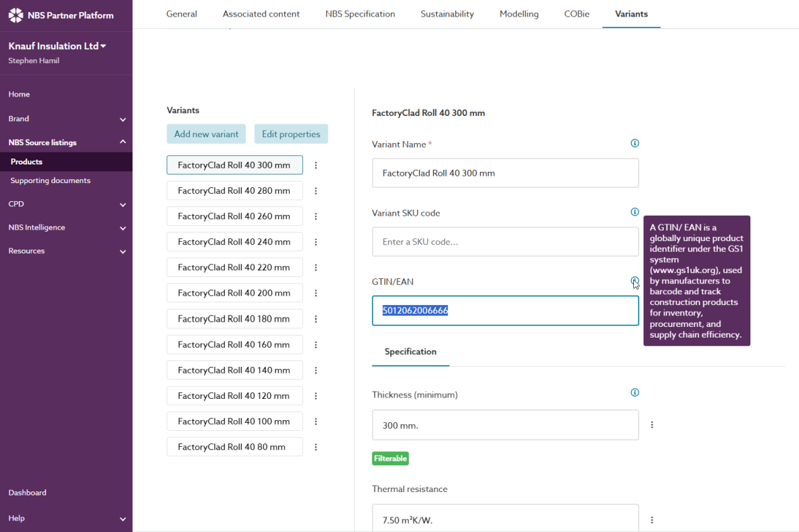Select variant FactoryClad Roll 40 260 mm
Screen dimensions: 799x532
coord(234,216)
